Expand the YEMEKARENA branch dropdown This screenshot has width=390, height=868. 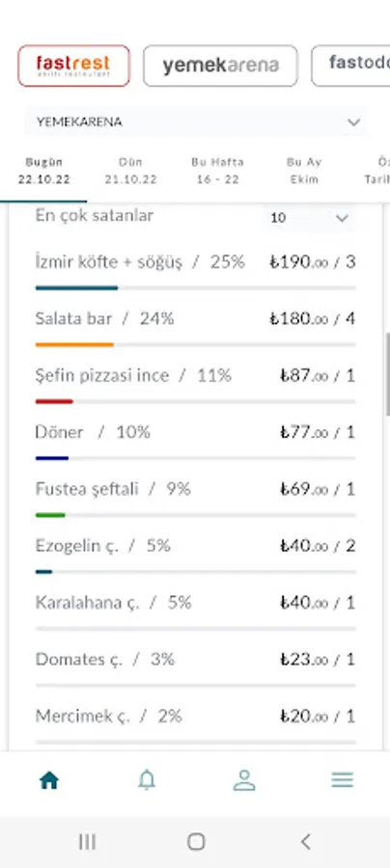tap(196, 122)
